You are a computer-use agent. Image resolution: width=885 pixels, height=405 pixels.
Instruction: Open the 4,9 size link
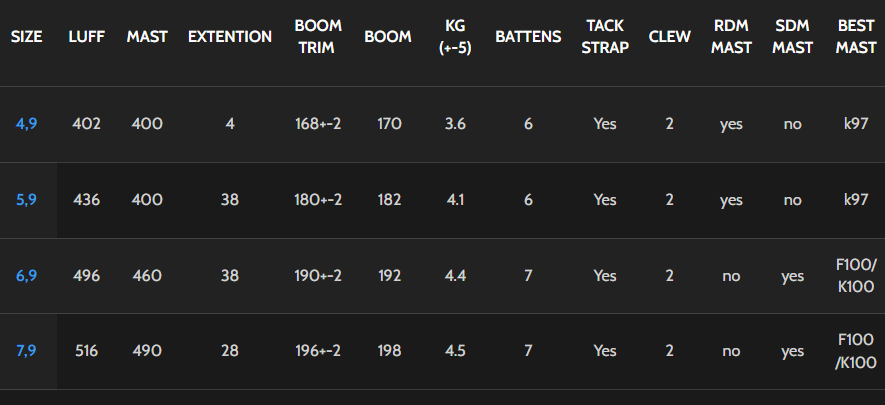[27, 124]
